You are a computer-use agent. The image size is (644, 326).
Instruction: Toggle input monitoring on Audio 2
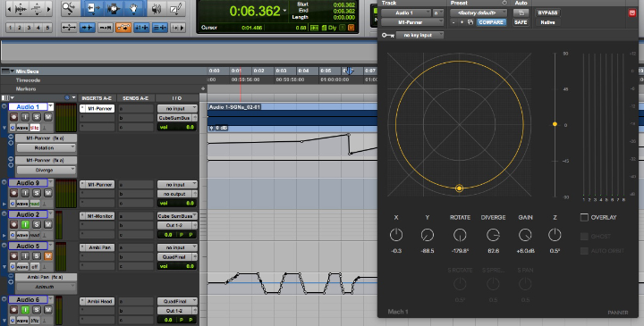25,225
